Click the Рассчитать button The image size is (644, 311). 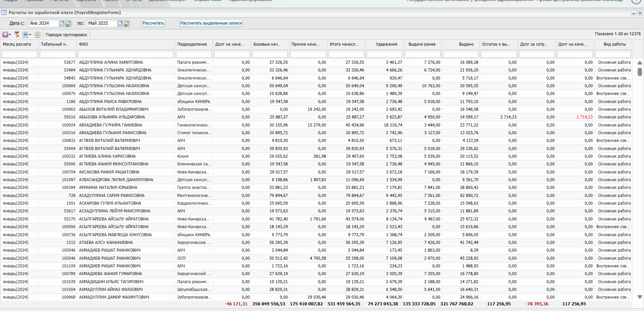click(x=153, y=23)
